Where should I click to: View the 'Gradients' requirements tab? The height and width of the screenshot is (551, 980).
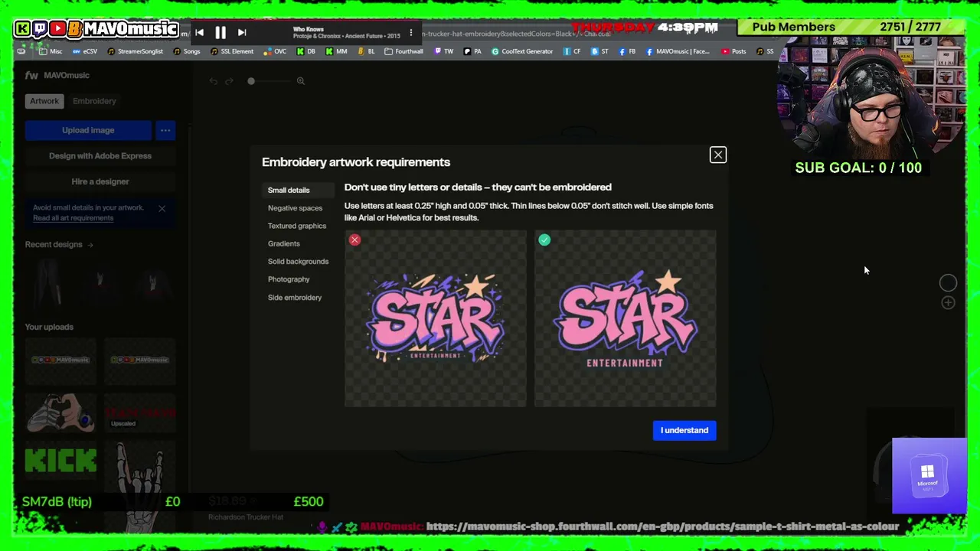[284, 243]
